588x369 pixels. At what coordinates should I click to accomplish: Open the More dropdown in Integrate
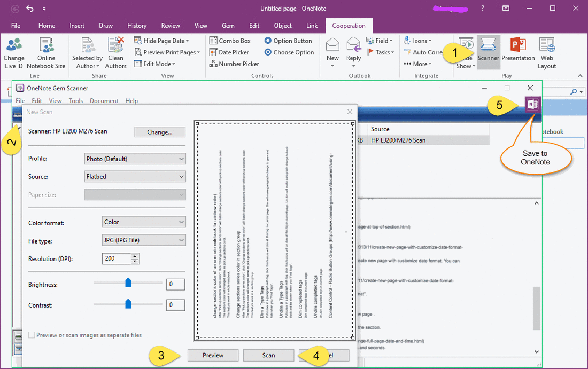[x=417, y=64]
